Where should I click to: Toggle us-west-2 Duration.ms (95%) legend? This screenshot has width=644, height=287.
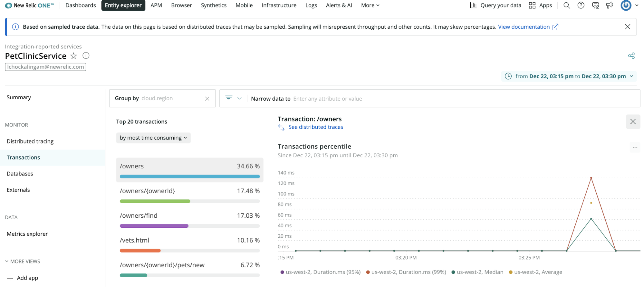(321, 272)
